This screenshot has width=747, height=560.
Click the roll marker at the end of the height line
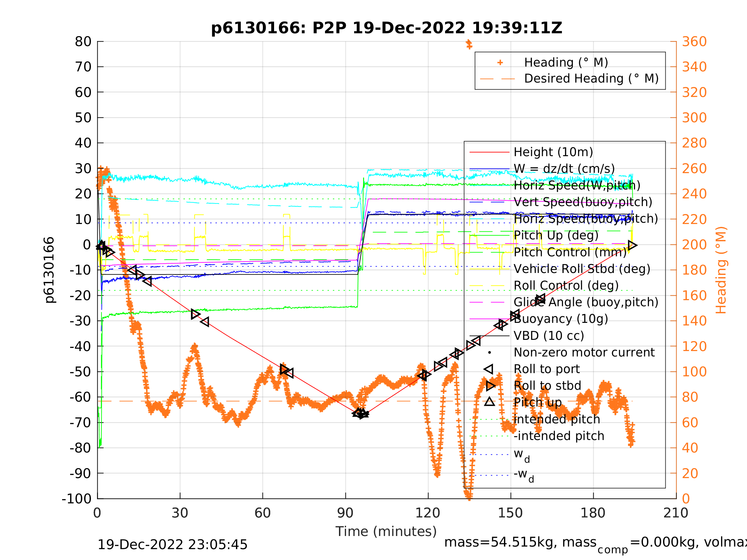tap(632, 245)
